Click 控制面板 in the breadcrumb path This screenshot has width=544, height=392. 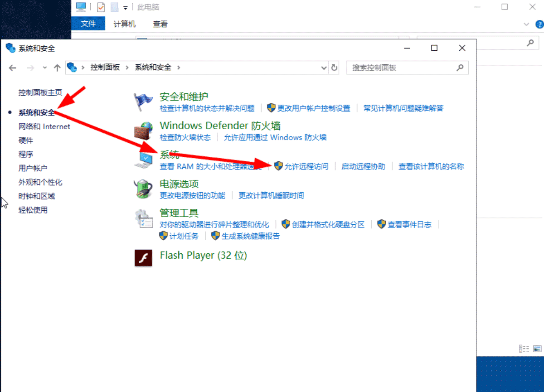click(x=105, y=67)
